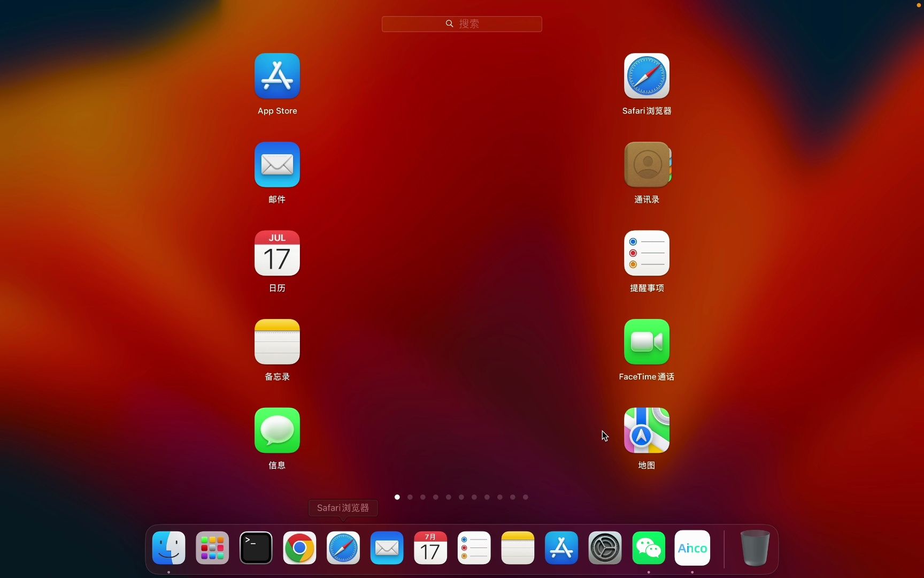924x578 pixels.
Task: Open the Ainco app in Dock
Action: 692,548
